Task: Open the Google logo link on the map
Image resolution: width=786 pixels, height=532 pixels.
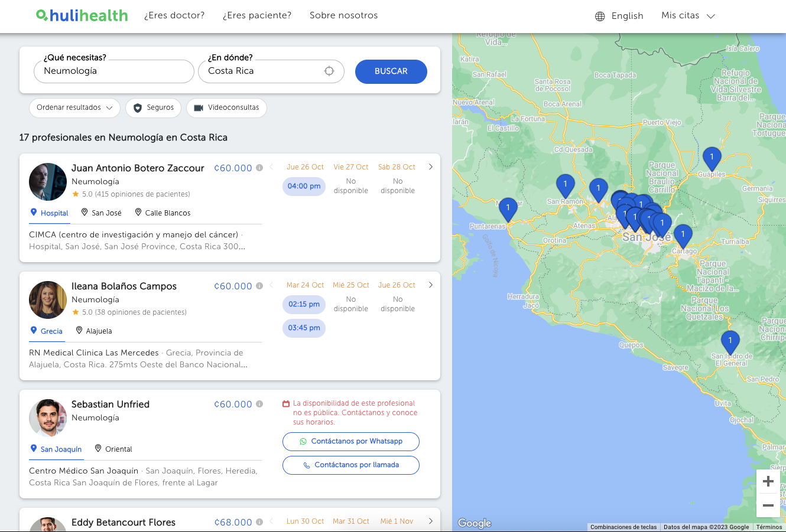Action: coord(475,523)
